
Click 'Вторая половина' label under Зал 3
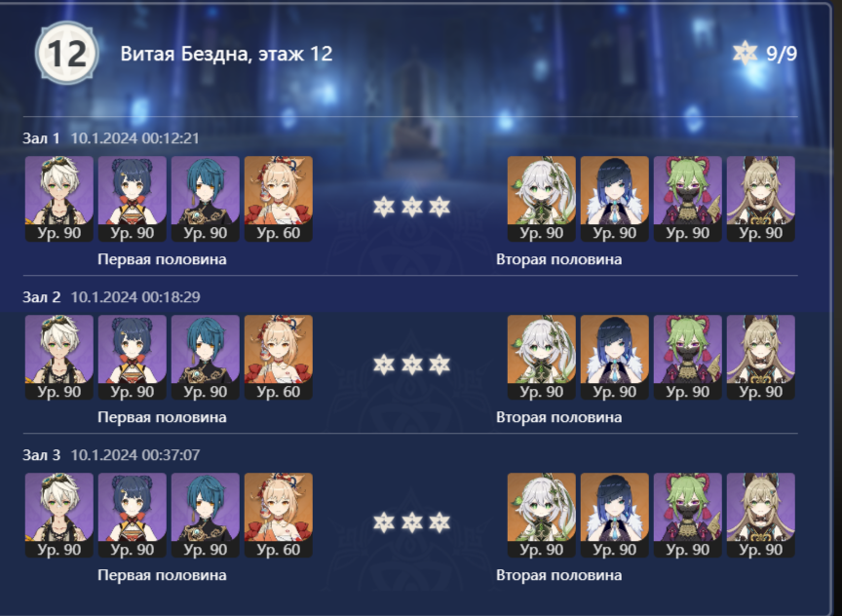[558, 575]
